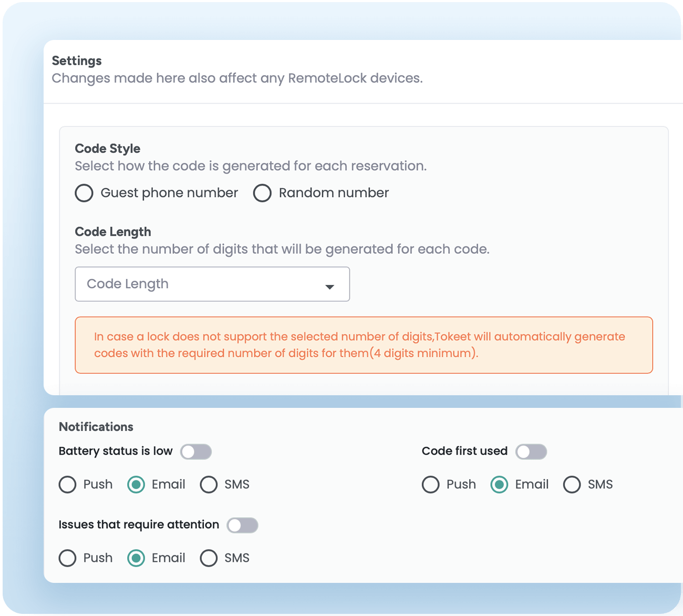Viewport: 683px width, 616px height.
Task: Select Random number code style
Action: click(262, 193)
